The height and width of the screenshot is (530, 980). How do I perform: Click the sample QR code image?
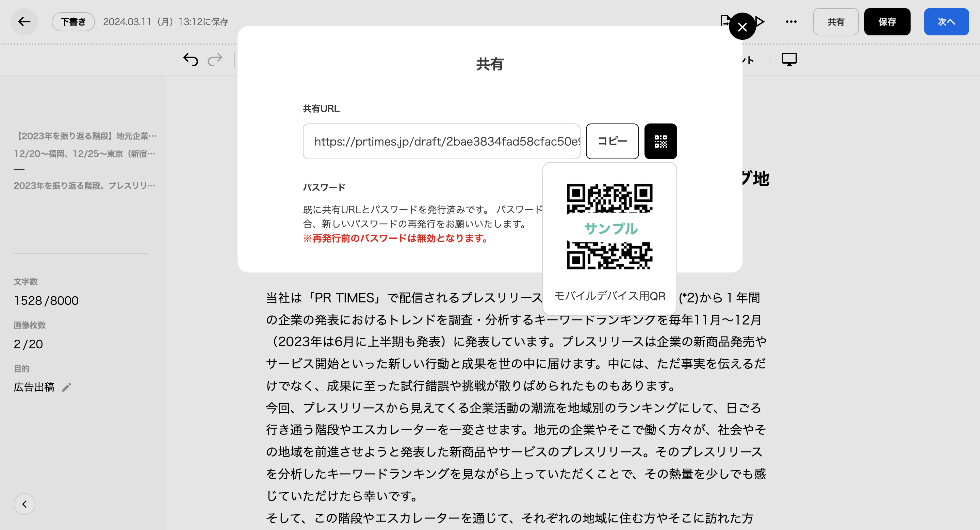click(609, 227)
